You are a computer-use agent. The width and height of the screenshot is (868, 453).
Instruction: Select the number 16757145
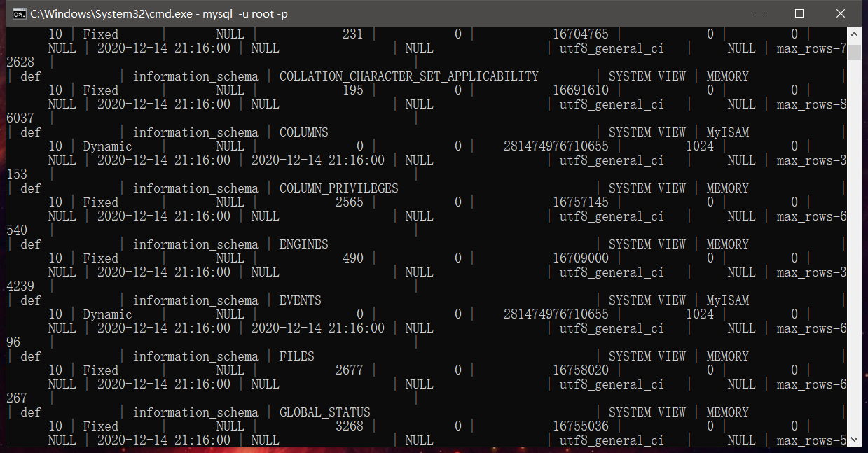click(x=581, y=202)
